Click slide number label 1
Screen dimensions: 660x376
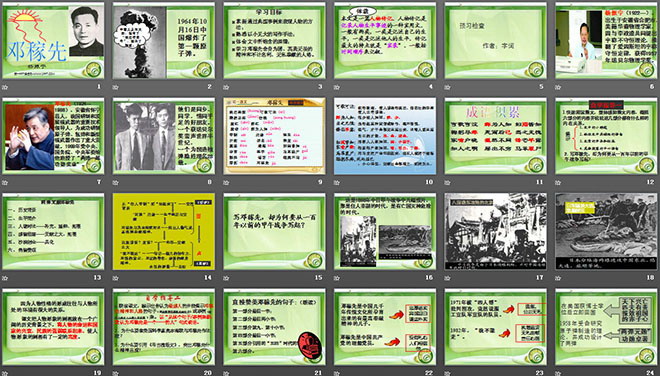[x=99, y=87]
